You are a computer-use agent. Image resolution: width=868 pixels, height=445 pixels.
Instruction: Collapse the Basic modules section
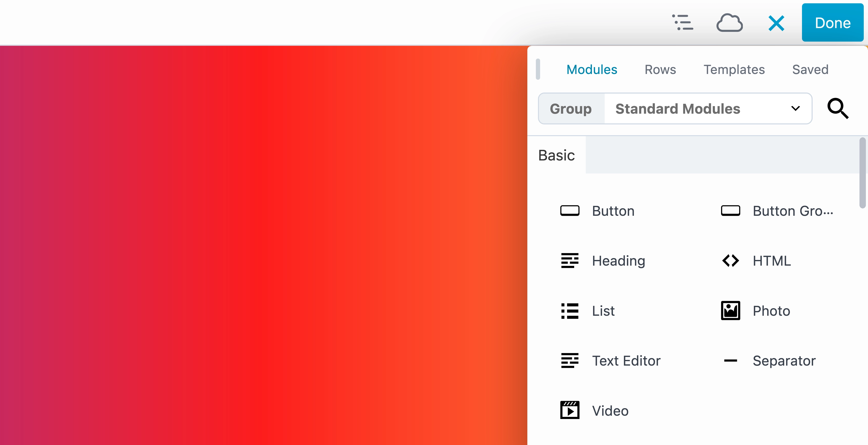coord(556,155)
